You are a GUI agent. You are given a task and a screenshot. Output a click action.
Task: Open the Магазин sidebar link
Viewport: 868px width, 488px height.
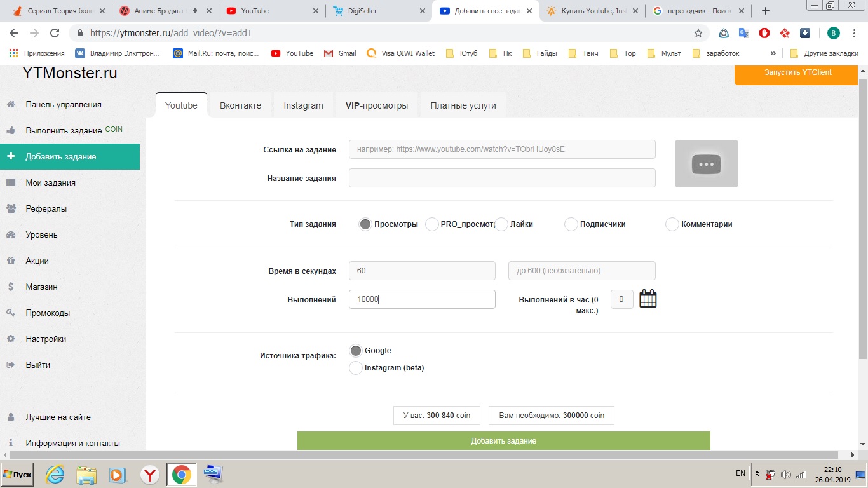click(x=41, y=287)
